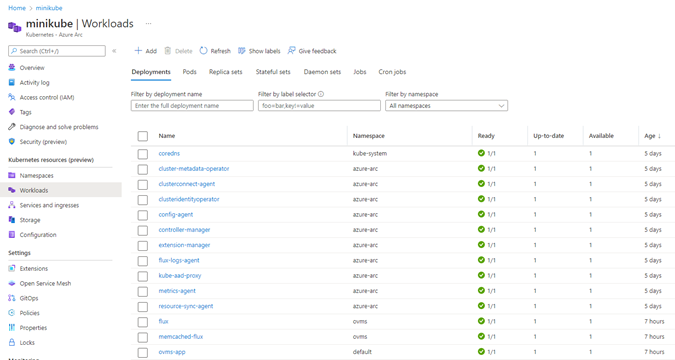Open the controller-manager deployment link
The image size is (675, 360).
coord(184,230)
